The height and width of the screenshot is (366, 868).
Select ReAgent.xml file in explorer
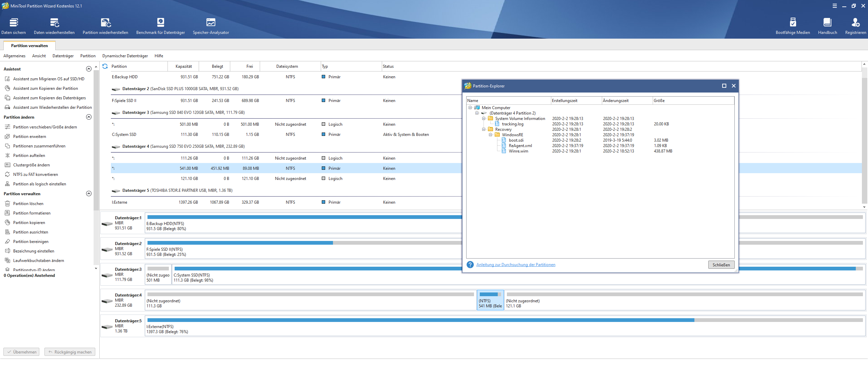point(520,146)
